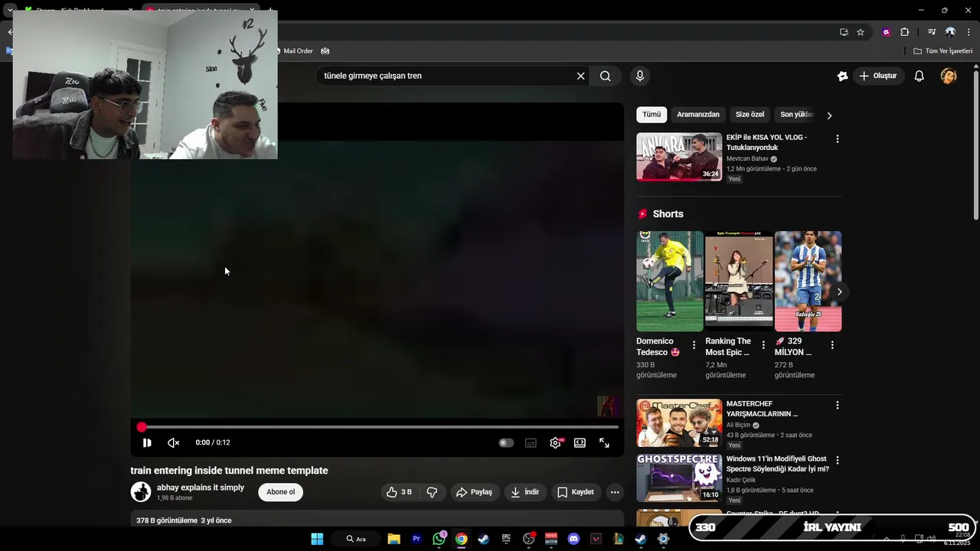Bookmark page with star icon
Screen dimensions: 980x551
pos(861,32)
